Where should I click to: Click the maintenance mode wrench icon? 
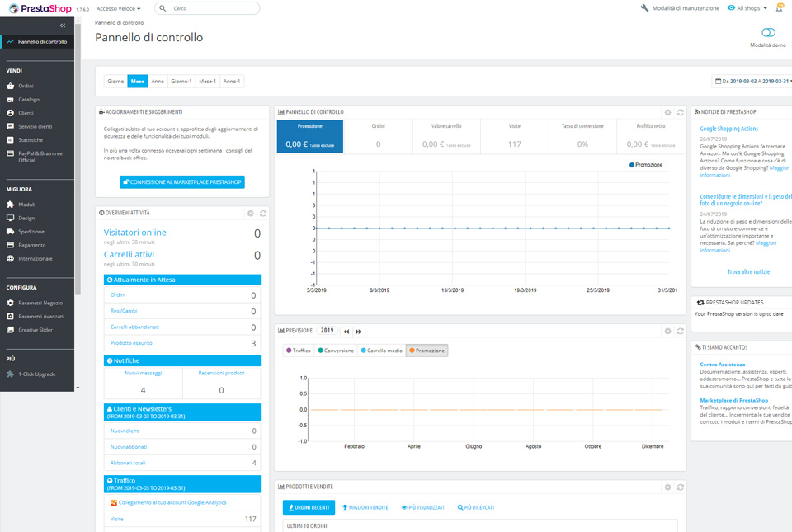(644, 8)
